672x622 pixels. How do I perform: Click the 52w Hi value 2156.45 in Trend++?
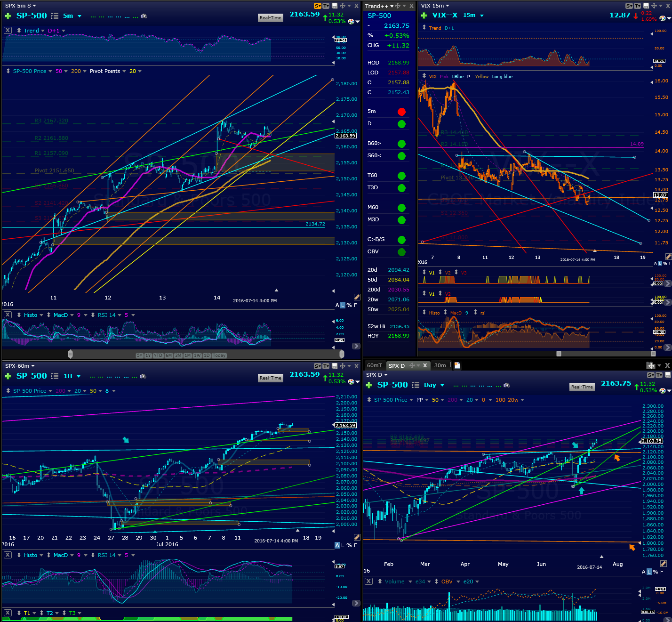click(400, 326)
